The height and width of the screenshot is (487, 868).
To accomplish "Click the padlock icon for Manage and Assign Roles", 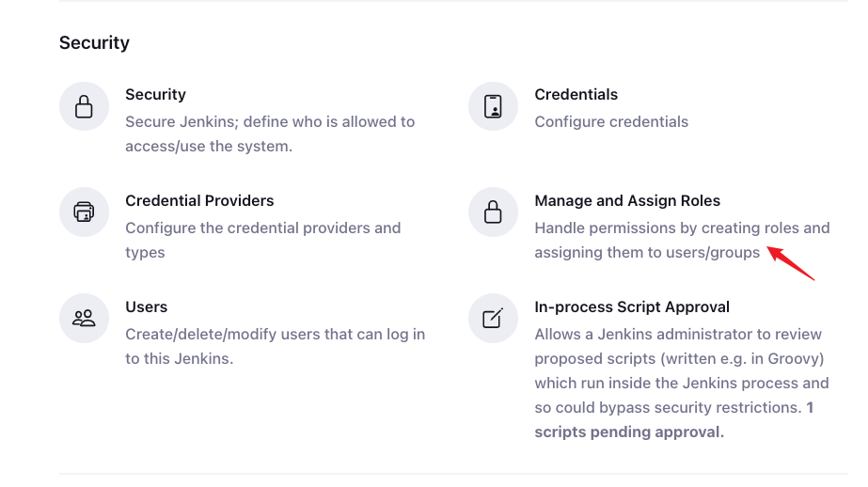I will (493, 212).
